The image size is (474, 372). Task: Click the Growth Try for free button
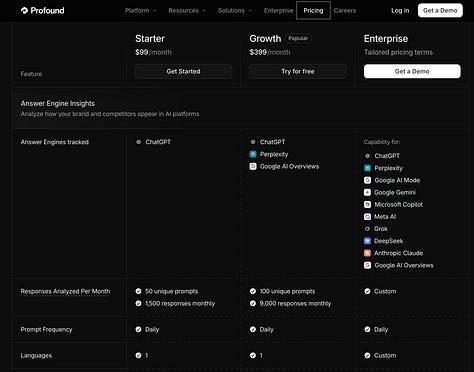(298, 71)
